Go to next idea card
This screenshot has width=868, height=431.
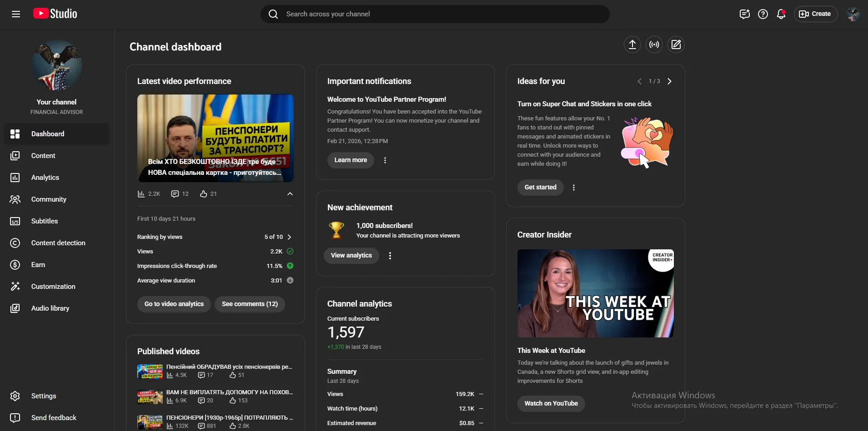click(669, 81)
